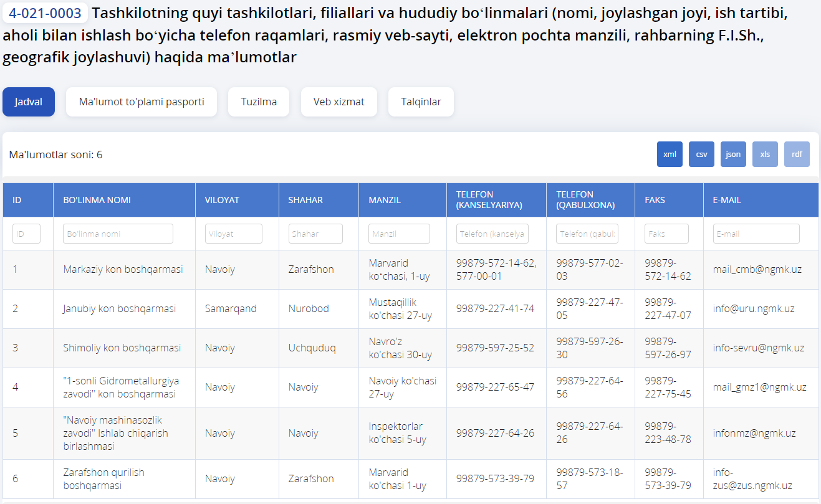
Task: Download the dataset as xml
Action: pos(670,155)
